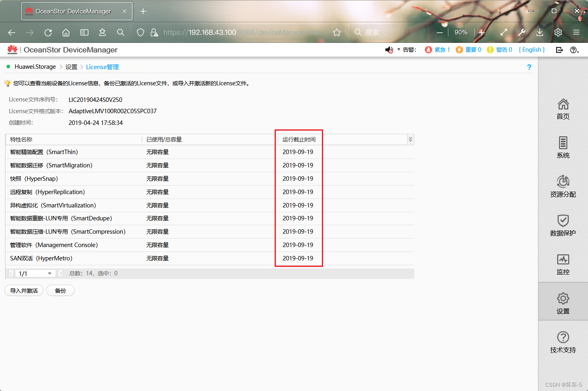
Task: Open the DeviceManager help menu icon
Action: click(x=574, y=50)
